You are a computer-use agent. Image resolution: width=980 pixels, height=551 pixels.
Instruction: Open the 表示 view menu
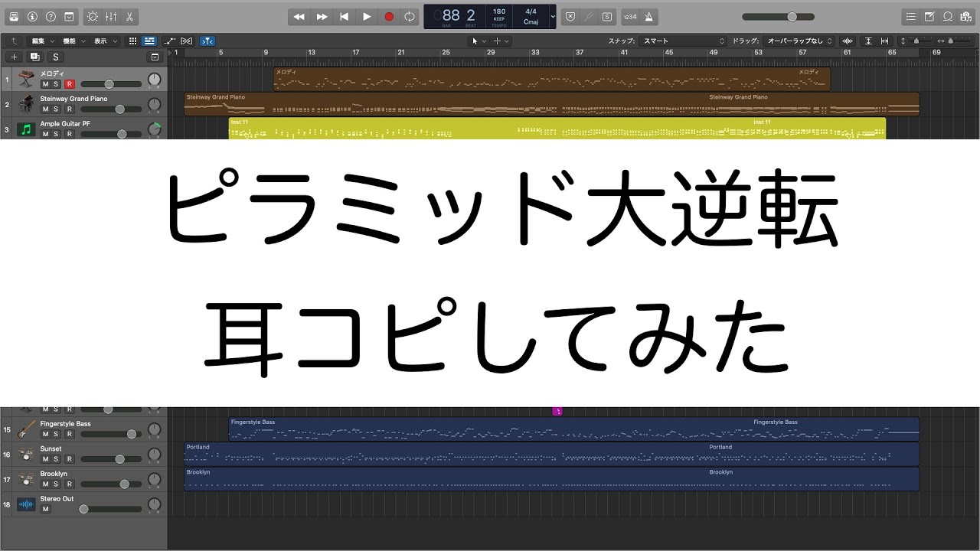(x=105, y=41)
